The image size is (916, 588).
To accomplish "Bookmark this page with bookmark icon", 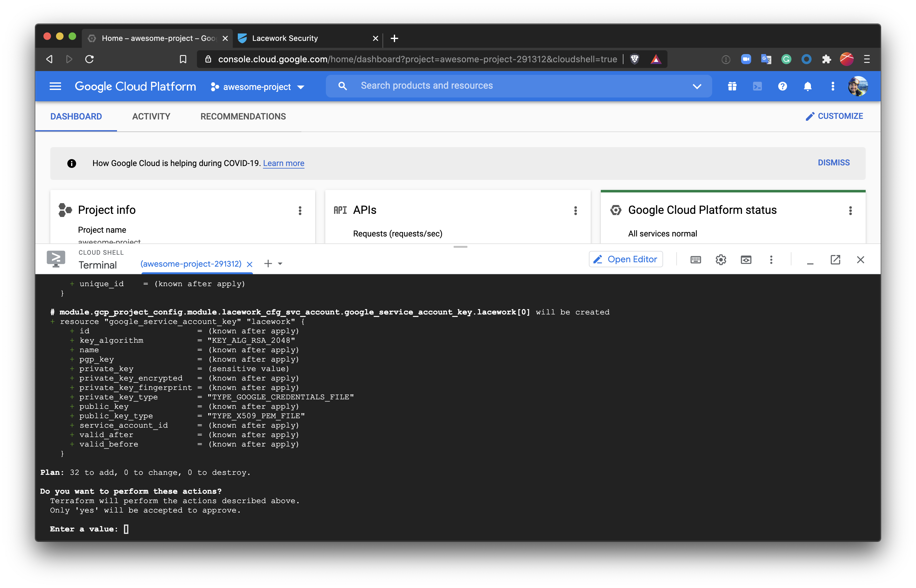I will coord(183,59).
